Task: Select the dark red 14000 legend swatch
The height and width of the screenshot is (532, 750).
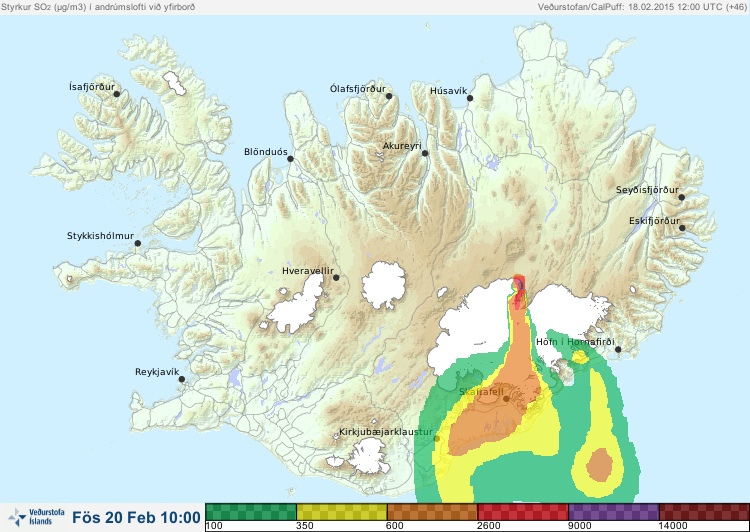Action: [x=704, y=512]
